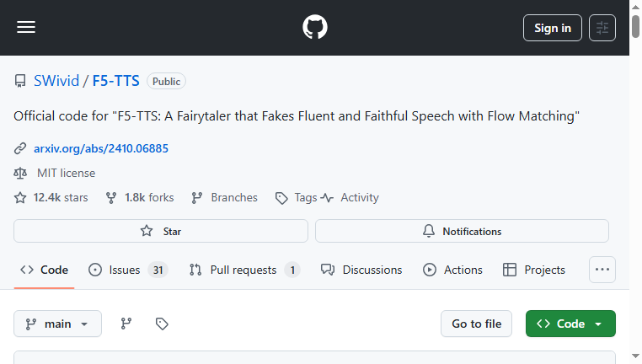Viewport: 642px width, 364px height.
Task: Open the Notifications button
Action: pyautogui.click(x=462, y=231)
